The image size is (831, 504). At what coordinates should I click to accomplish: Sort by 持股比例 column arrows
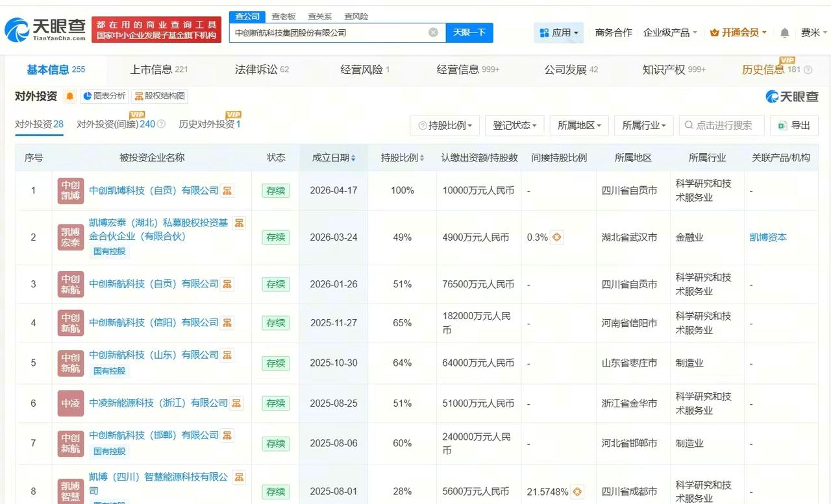[422, 158]
